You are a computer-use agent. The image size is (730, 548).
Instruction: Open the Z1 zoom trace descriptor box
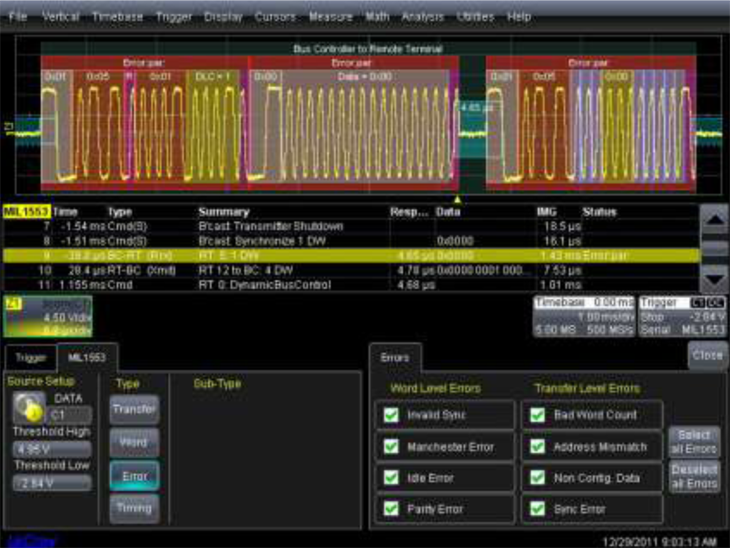click(48, 316)
